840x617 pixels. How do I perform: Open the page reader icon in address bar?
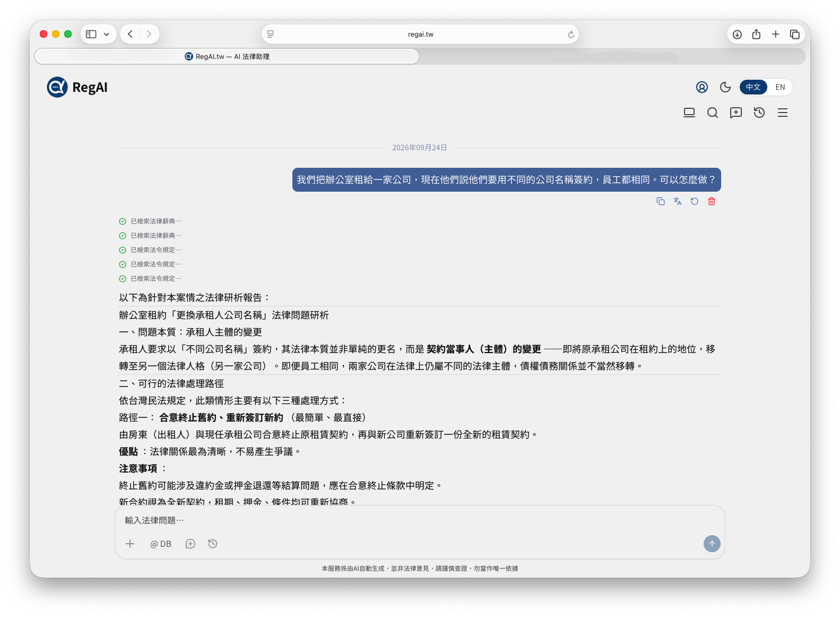point(271,34)
